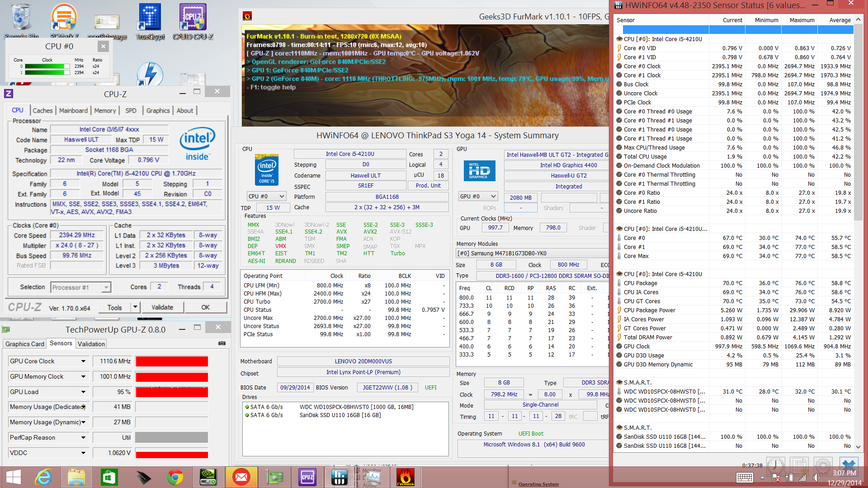
Task: Open the SPD tab in CPU-Z
Action: point(131,111)
